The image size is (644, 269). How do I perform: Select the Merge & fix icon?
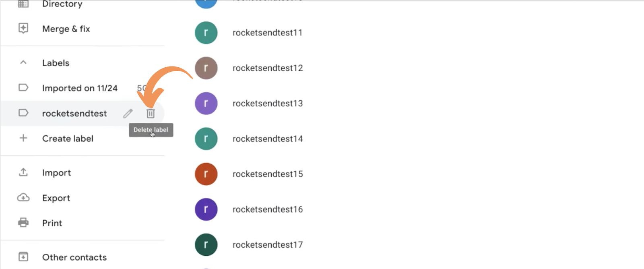click(x=23, y=29)
